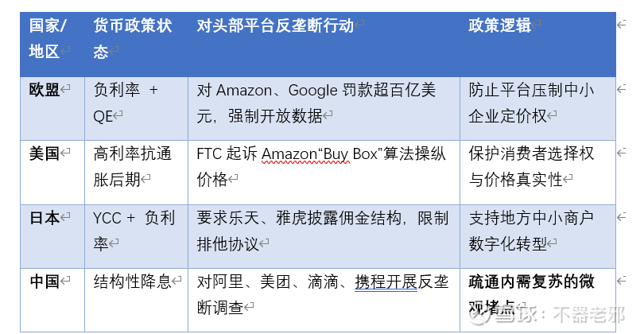Select the 防止平台压制中小企业定价权 cell
Viewport: 644px width, 334px height.
[531, 103]
